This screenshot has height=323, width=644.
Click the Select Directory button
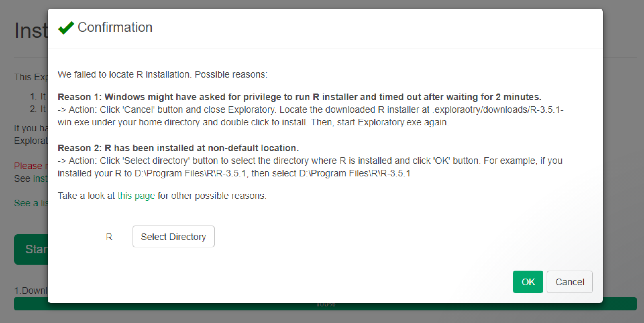[173, 236]
